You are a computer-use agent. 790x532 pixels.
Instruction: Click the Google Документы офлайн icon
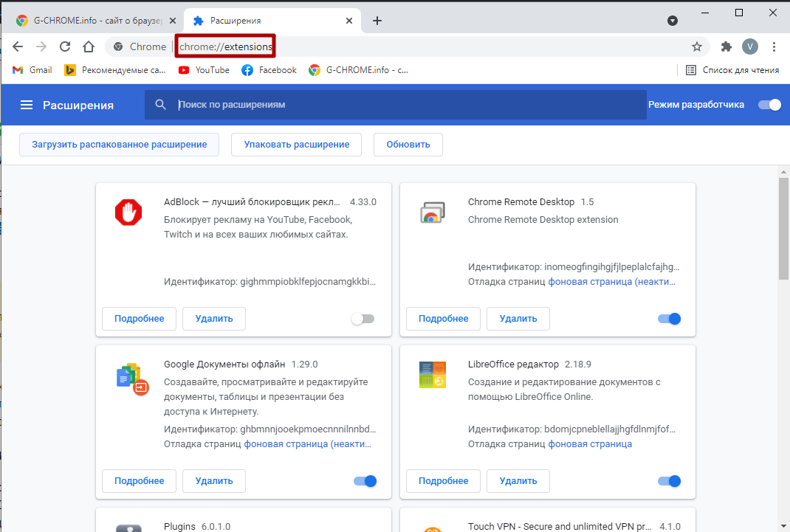click(132, 379)
